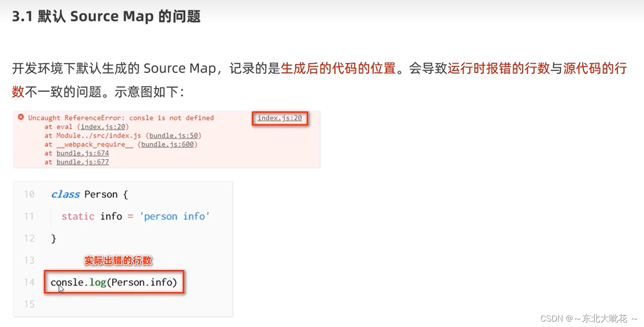Click line number 14 in the code gutter
This screenshot has height=327, width=644.
(x=29, y=282)
